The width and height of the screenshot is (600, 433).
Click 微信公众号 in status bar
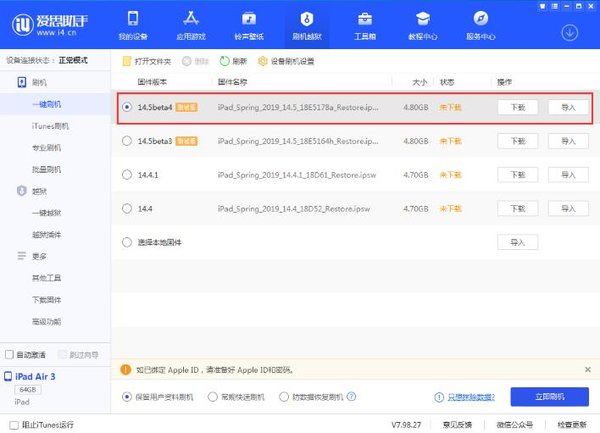515,425
